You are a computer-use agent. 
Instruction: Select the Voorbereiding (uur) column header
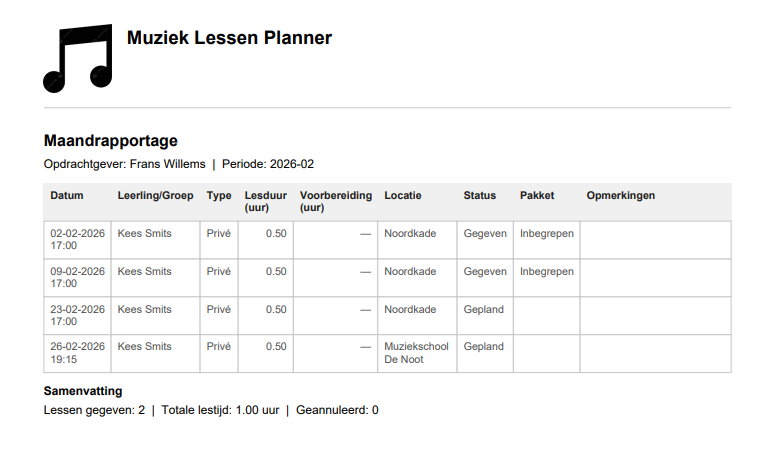[x=335, y=201]
